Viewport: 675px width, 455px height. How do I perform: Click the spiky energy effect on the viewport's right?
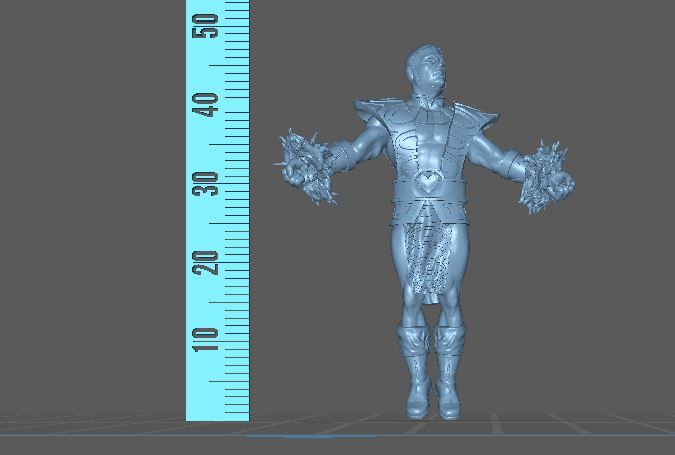544,177
